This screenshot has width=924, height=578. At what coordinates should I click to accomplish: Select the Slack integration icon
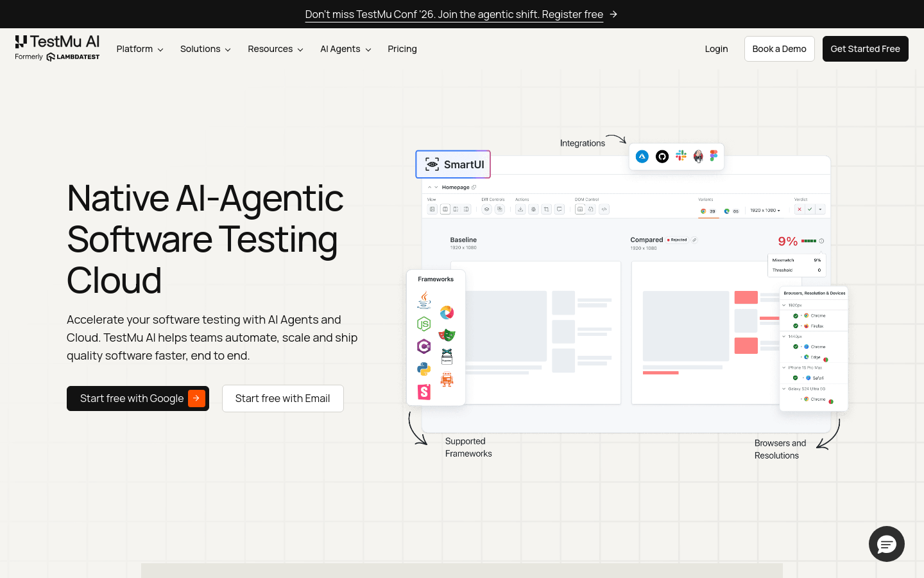pyautogui.click(x=681, y=155)
